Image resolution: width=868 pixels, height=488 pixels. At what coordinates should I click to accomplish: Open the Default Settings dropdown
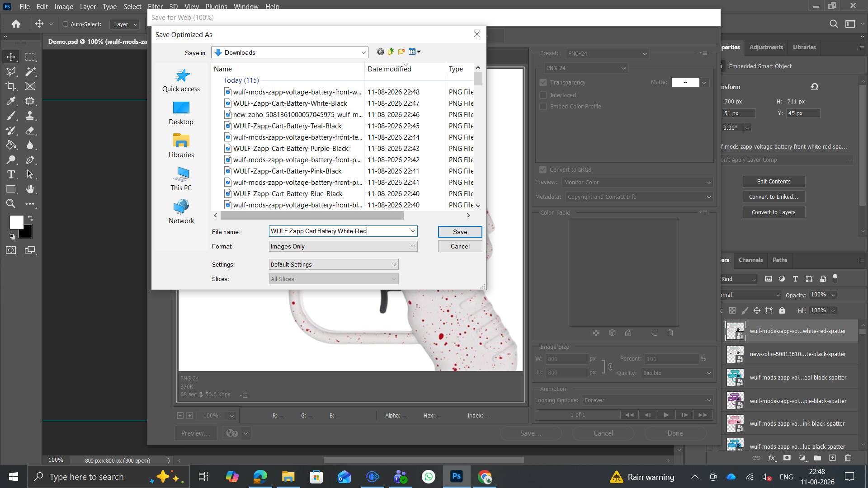click(333, 264)
